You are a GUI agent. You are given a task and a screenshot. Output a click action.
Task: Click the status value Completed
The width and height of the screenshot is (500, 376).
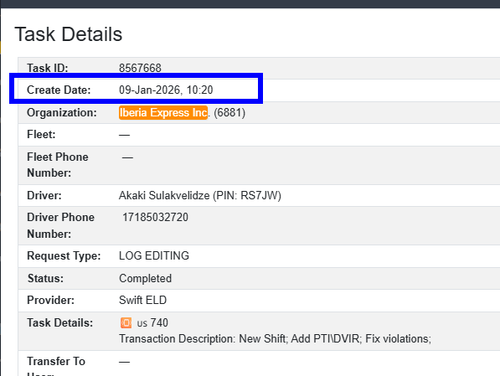145,278
